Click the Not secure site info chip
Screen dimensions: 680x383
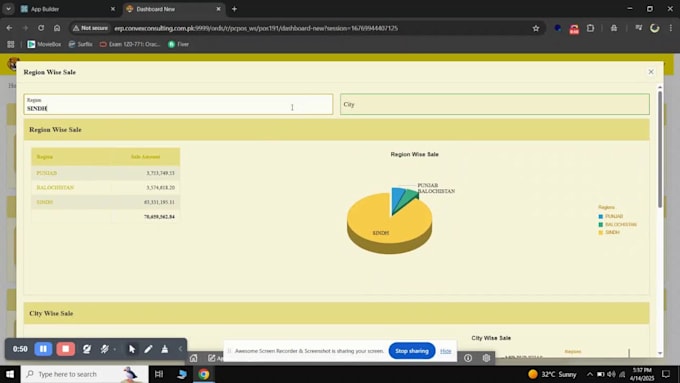pos(91,28)
